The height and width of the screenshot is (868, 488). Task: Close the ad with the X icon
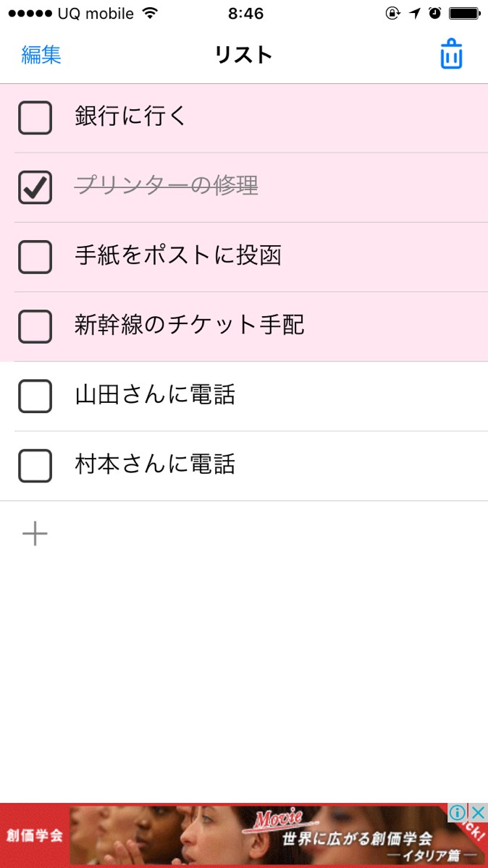point(478,813)
